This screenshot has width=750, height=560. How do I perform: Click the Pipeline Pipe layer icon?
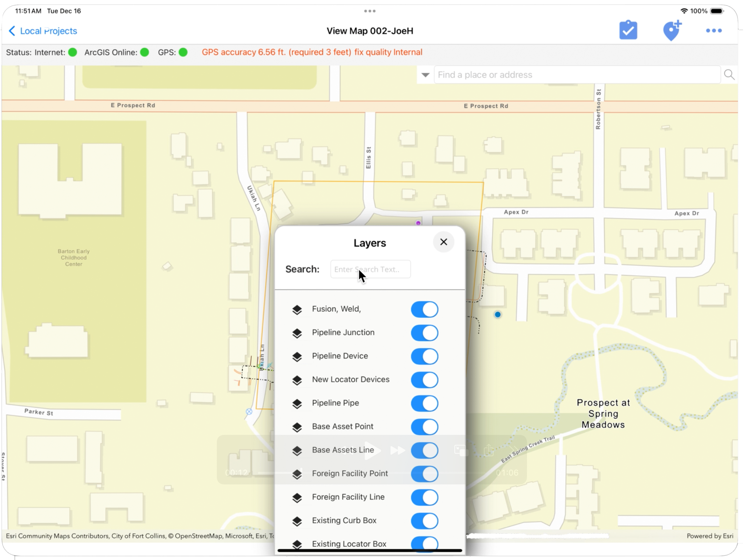(297, 403)
